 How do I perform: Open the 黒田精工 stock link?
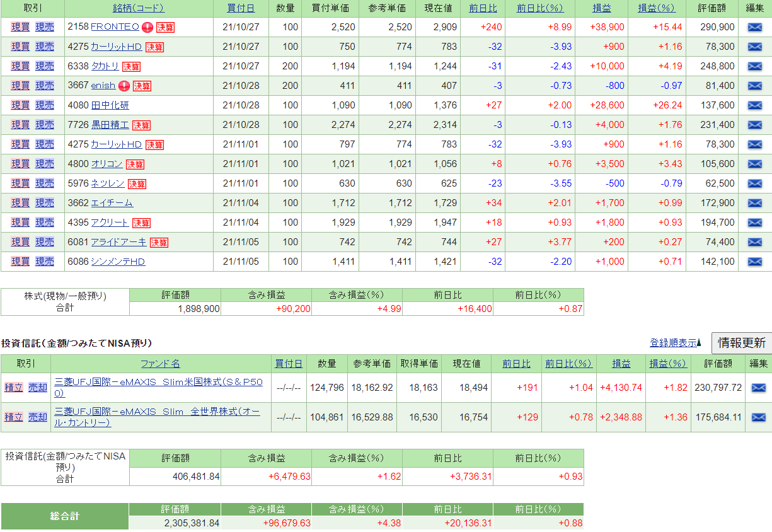pos(110,125)
